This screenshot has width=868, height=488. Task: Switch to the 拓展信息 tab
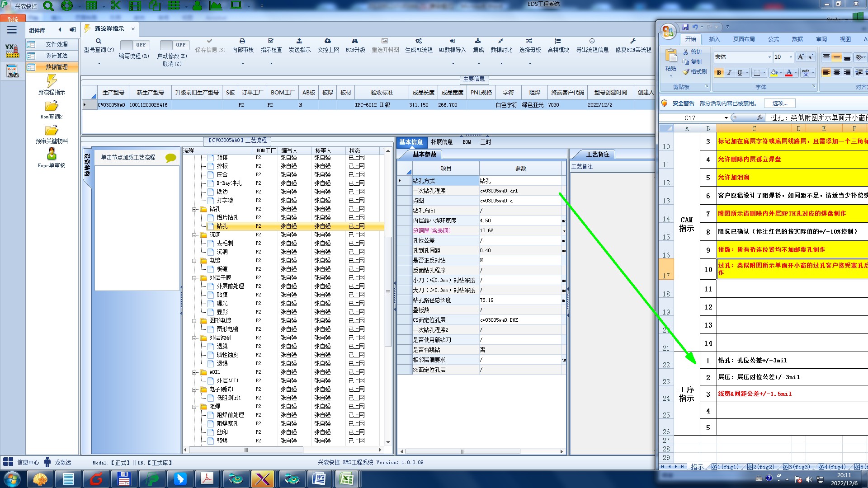(441, 142)
